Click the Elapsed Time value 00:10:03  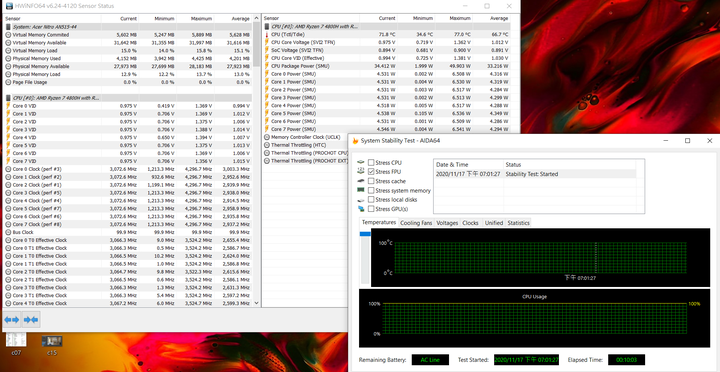coord(626,360)
